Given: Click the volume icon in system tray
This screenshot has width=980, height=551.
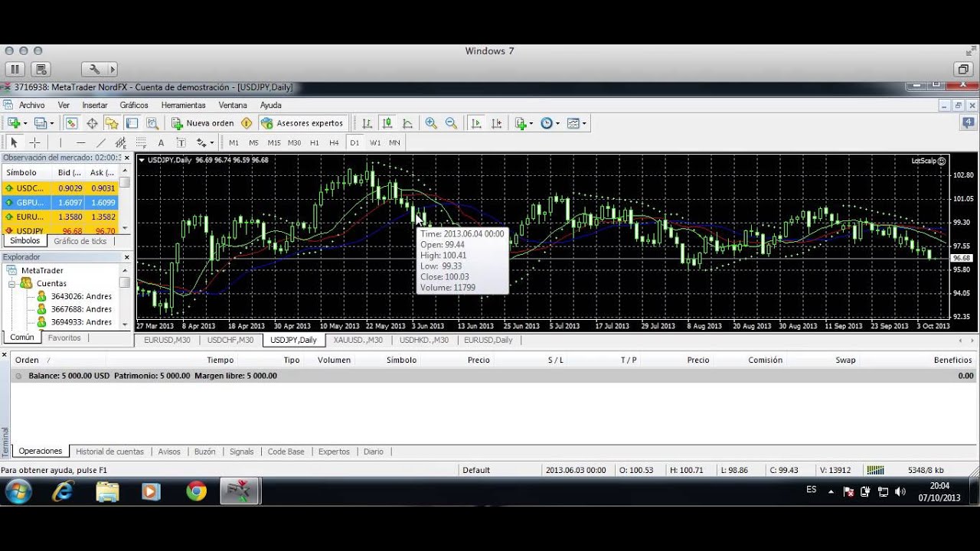Looking at the screenshot, I should coord(900,491).
